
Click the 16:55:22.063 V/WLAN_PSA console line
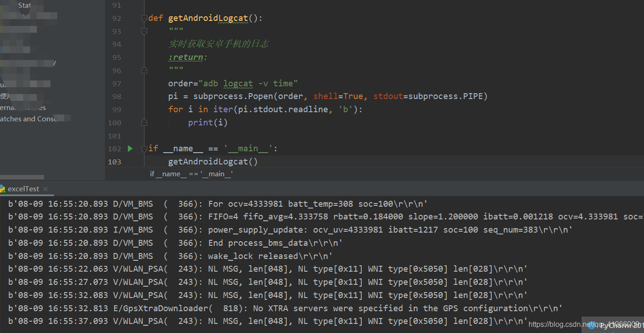[268, 269]
